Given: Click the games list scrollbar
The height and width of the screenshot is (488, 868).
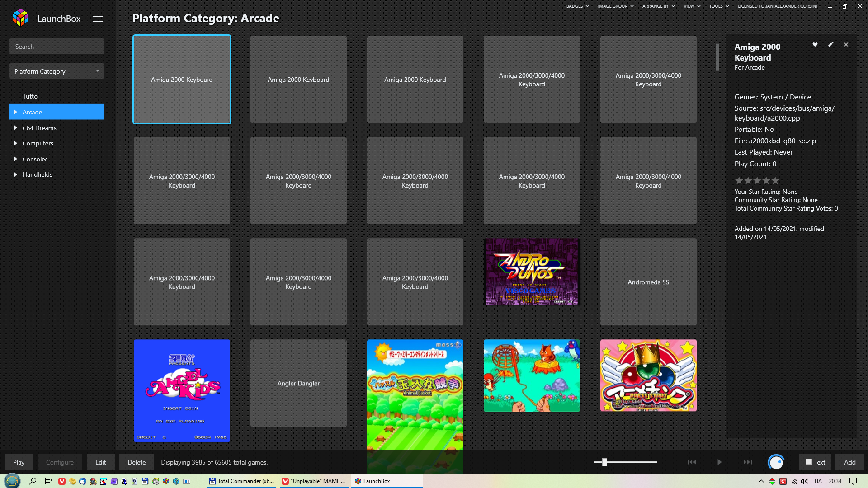Looking at the screenshot, I should [x=717, y=57].
